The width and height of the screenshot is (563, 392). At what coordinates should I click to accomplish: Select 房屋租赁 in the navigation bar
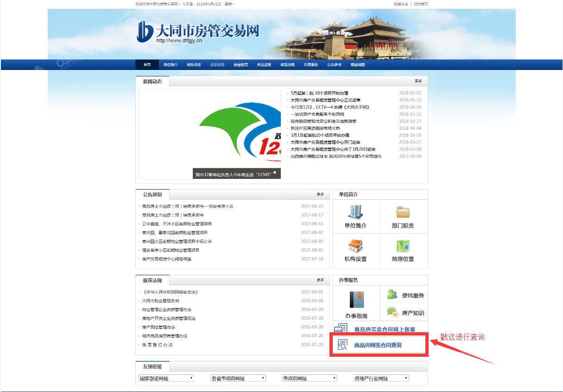pos(240,65)
